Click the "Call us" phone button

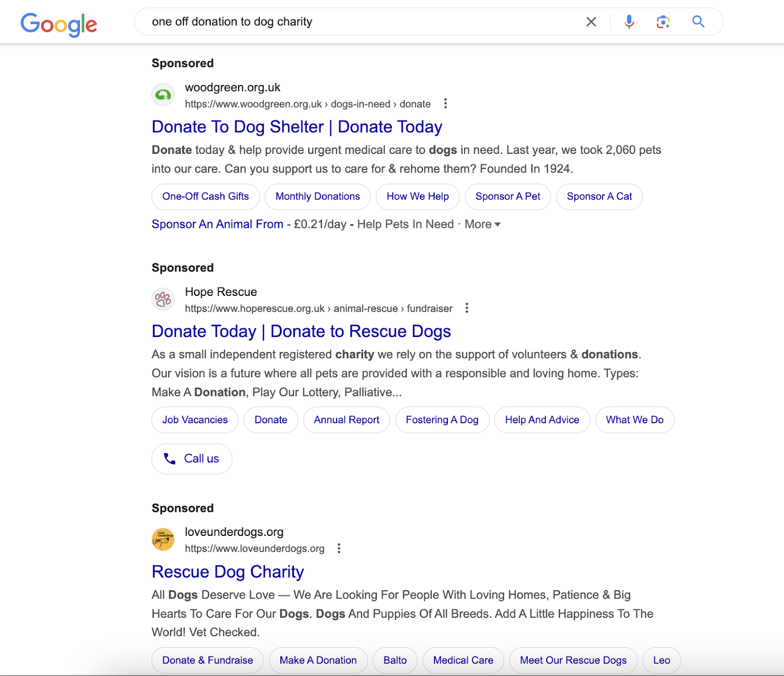[x=192, y=459]
